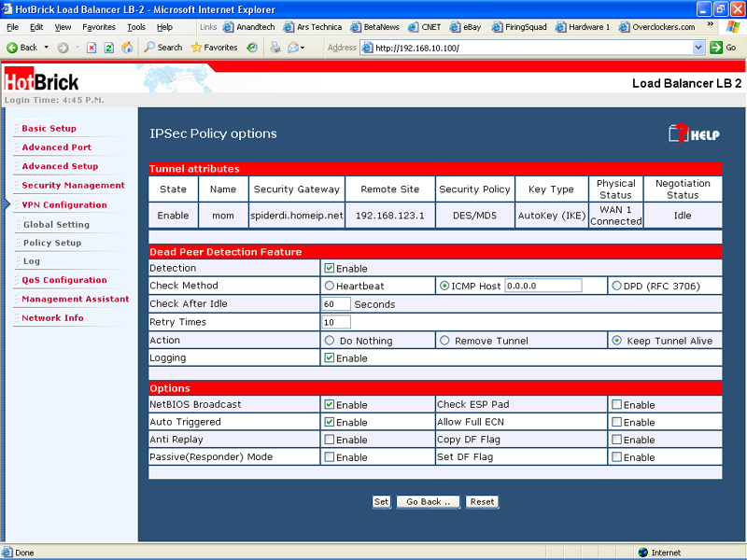The height and width of the screenshot is (560, 747).
Task: Click the Mail icon
Action: (293, 48)
